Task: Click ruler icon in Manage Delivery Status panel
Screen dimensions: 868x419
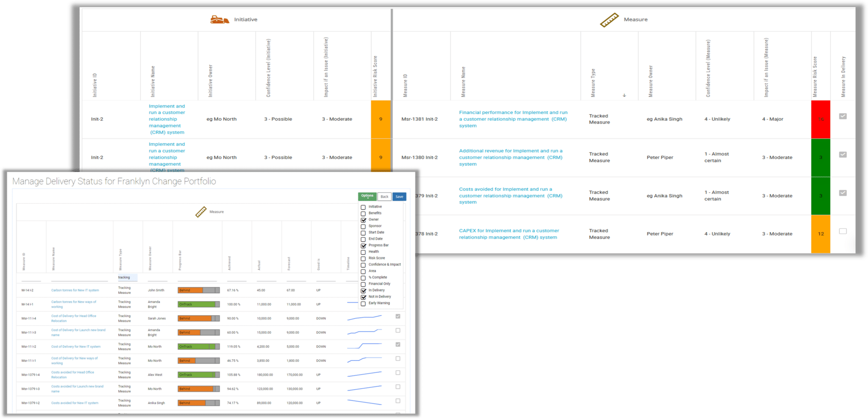Action: (x=201, y=212)
